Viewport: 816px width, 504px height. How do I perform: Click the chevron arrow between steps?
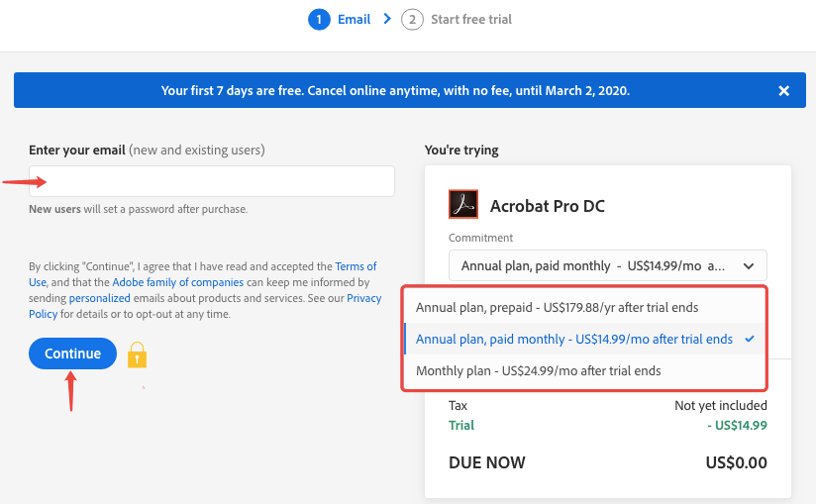coord(386,19)
